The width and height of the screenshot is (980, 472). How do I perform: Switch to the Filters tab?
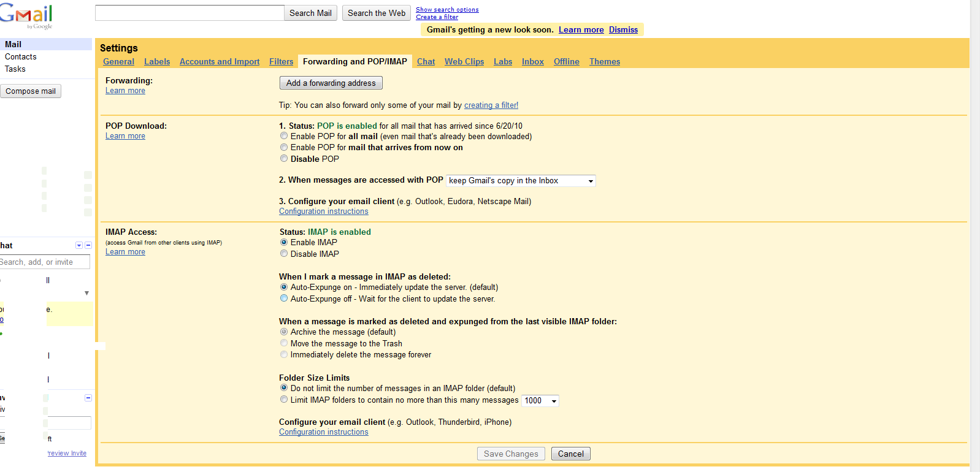[x=281, y=61]
